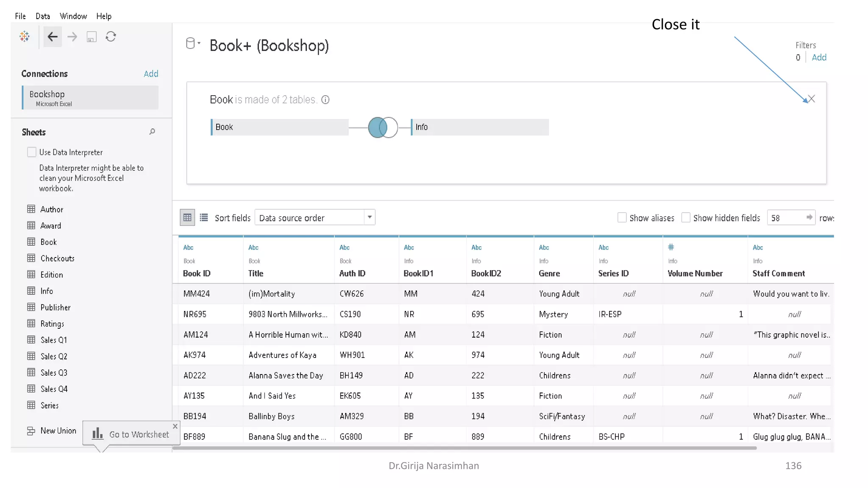Click the Tableau start page logo icon
Screen dimensions: 868x488
tap(25, 36)
